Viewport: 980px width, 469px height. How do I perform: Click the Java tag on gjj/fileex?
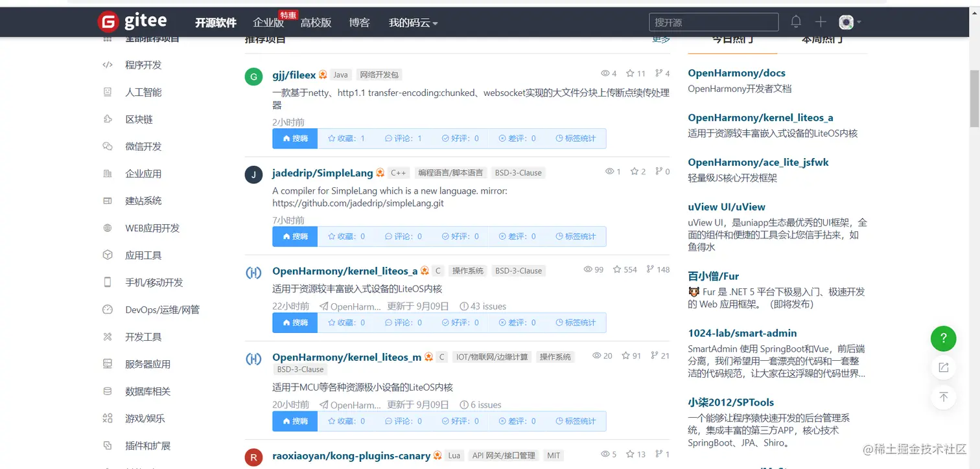[x=341, y=75]
